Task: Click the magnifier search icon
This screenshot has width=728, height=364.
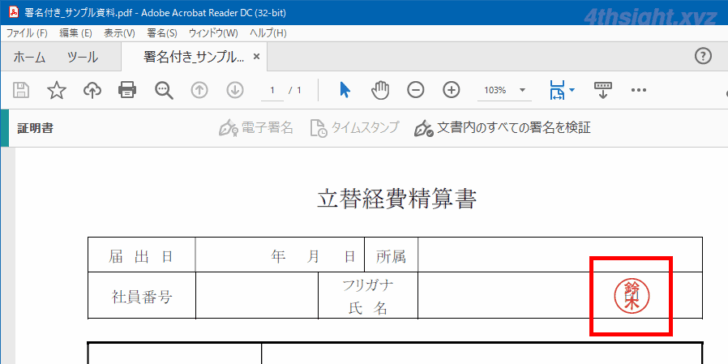Action: pos(164,90)
